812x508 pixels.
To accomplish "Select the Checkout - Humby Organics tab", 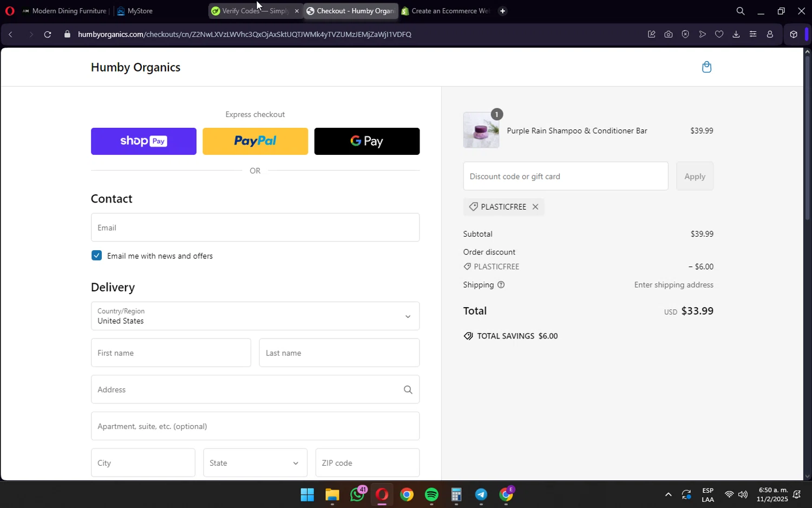I will tap(351, 11).
